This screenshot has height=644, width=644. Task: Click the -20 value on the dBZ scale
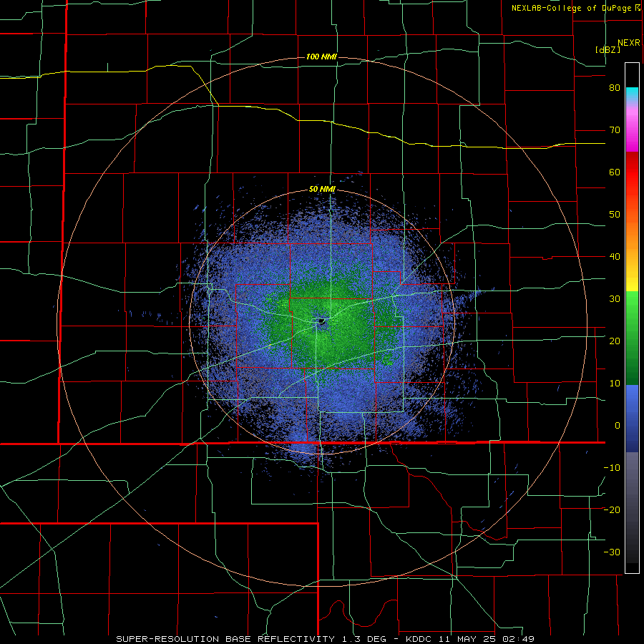click(612, 510)
